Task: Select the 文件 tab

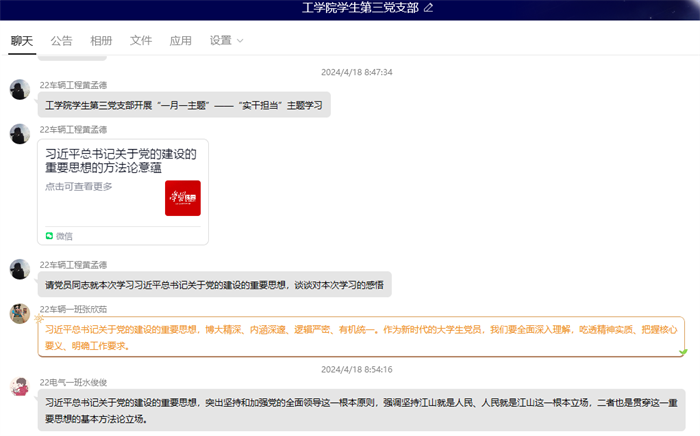Action: click(x=141, y=41)
